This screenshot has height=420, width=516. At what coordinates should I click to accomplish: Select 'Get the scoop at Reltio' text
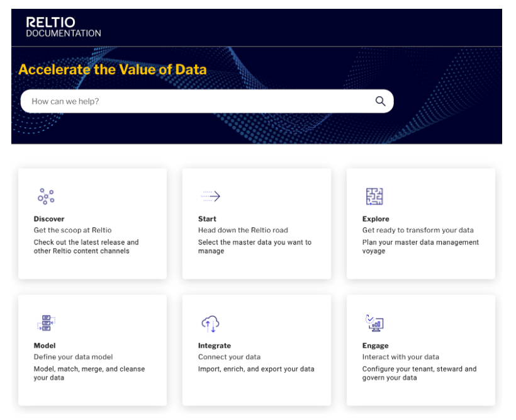click(x=72, y=230)
